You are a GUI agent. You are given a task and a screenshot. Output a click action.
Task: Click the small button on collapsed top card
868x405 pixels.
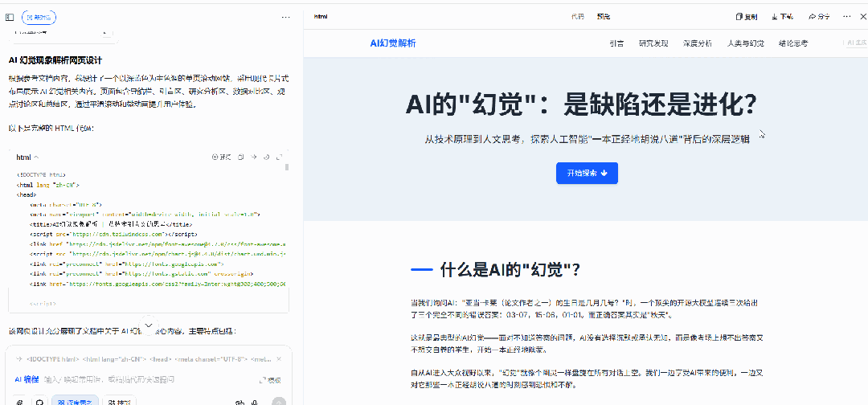tap(108, 33)
